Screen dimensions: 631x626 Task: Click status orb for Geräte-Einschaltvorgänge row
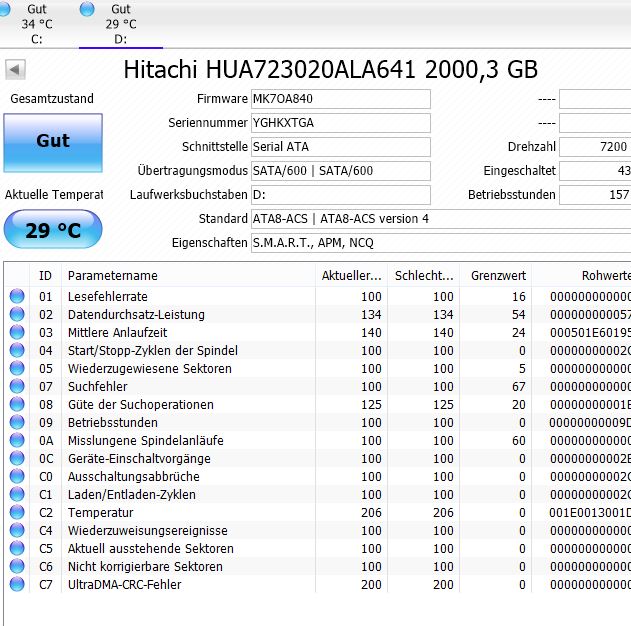(x=17, y=458)
